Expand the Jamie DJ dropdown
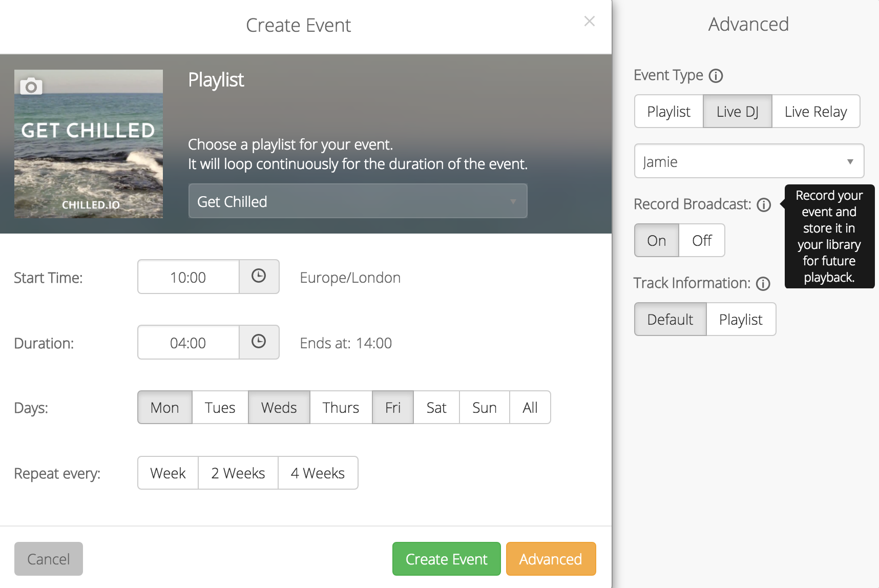 [748, 161]
